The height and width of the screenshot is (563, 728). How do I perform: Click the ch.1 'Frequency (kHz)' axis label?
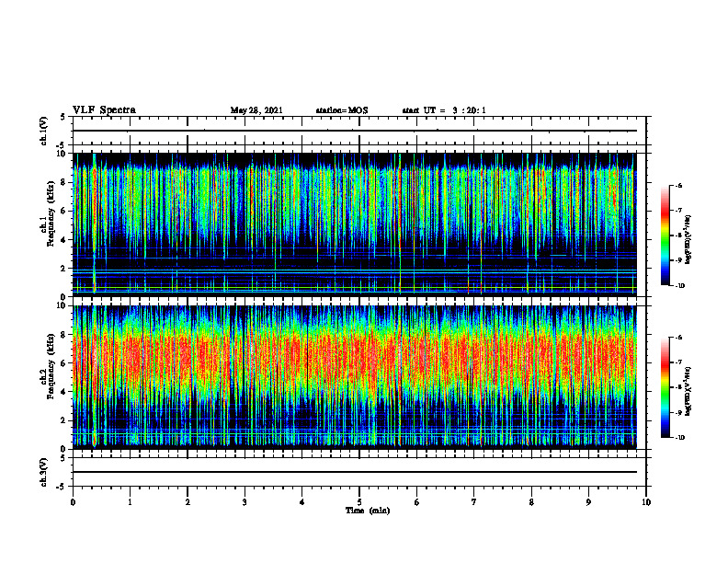tap(51, 213)
